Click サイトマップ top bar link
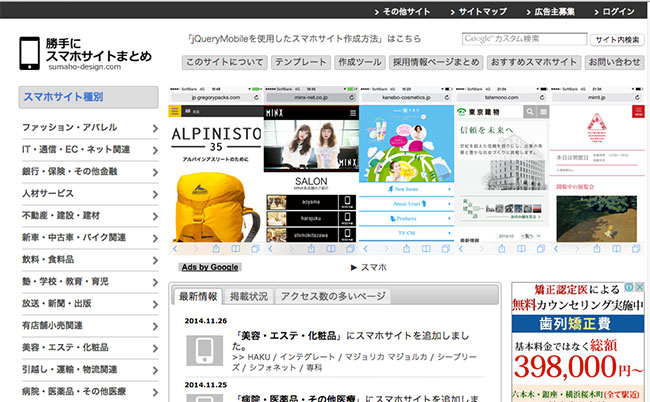Viewport: 650px width, 402px height. tap(478, 12)
